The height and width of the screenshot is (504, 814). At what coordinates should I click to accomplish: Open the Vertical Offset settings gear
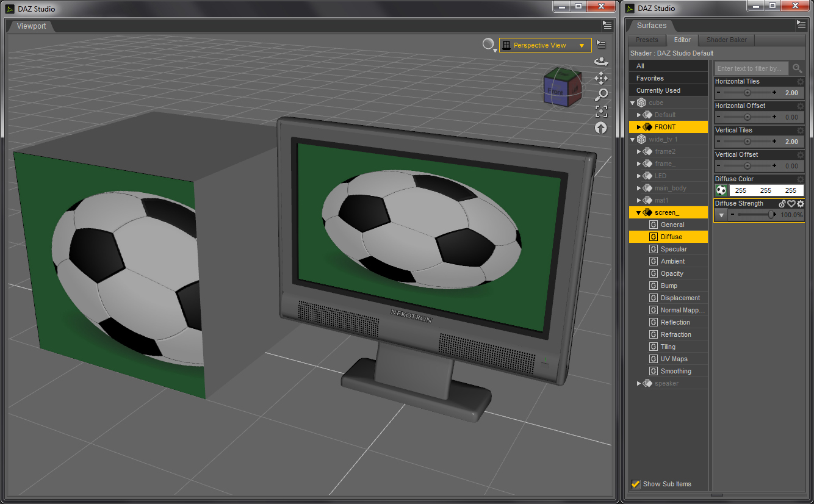point(800,154)
